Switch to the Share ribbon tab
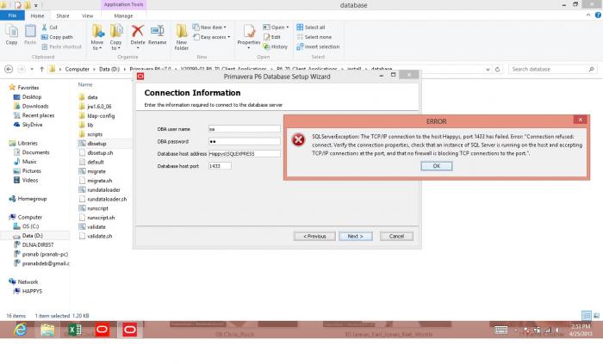 click(x=63, y=15)
